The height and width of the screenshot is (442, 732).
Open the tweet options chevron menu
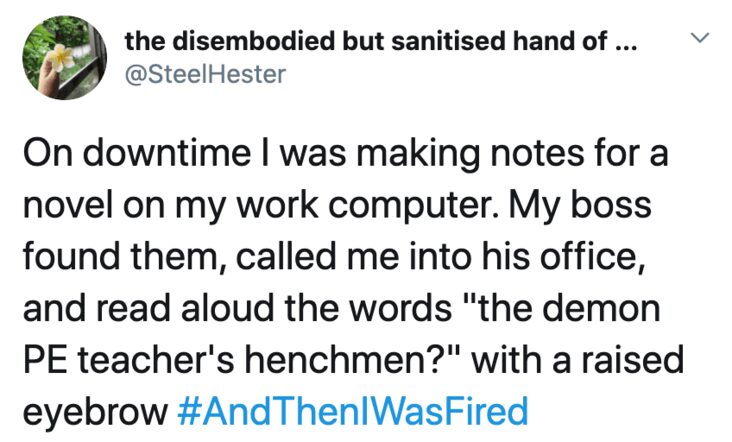pyautogui.click(x=700, y=36)
